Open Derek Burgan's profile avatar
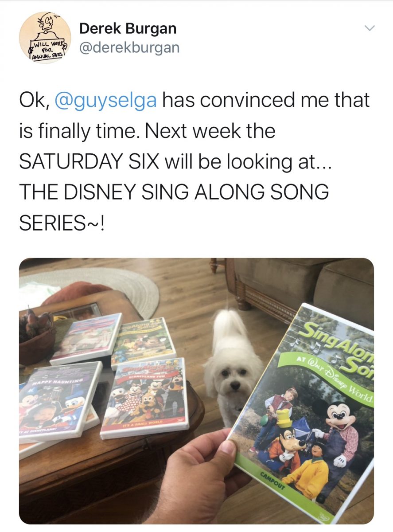This screenshot has width=393, height=532. coord(45,38)
